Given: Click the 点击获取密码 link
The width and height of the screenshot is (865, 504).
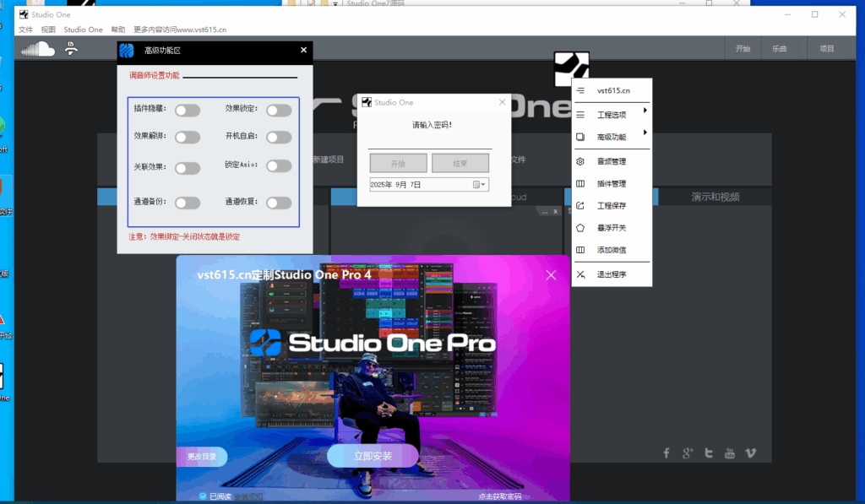Looking at the screenshot, I should (x=498, y=496).
